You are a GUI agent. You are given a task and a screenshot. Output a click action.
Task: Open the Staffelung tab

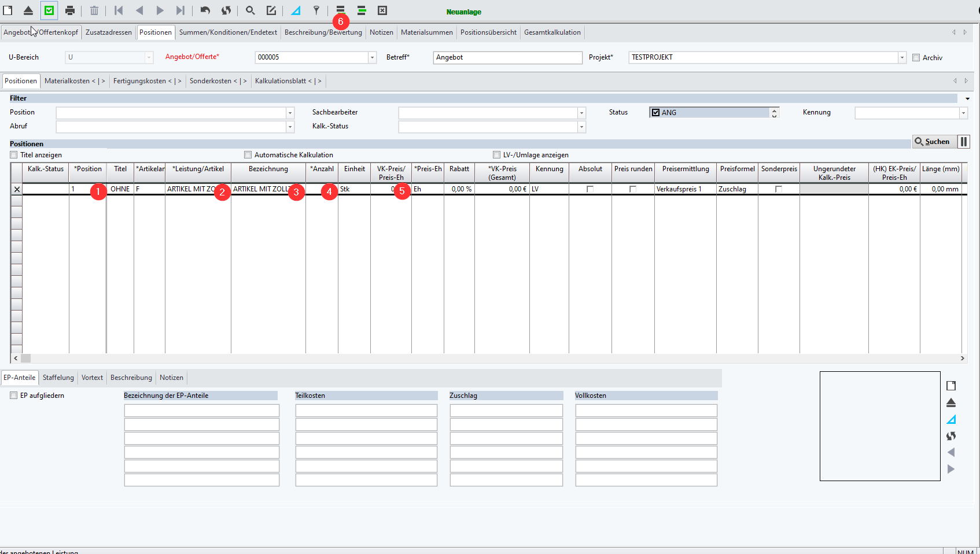pos(58,378)
